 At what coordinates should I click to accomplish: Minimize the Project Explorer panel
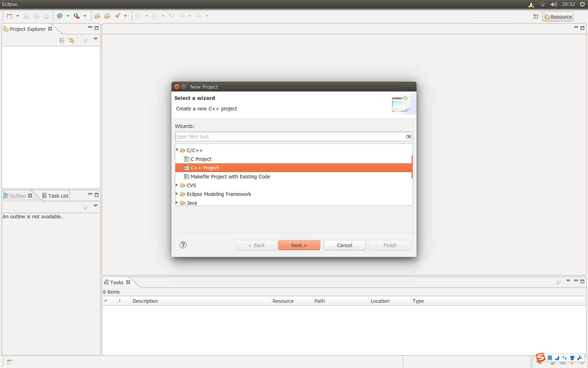90,27
